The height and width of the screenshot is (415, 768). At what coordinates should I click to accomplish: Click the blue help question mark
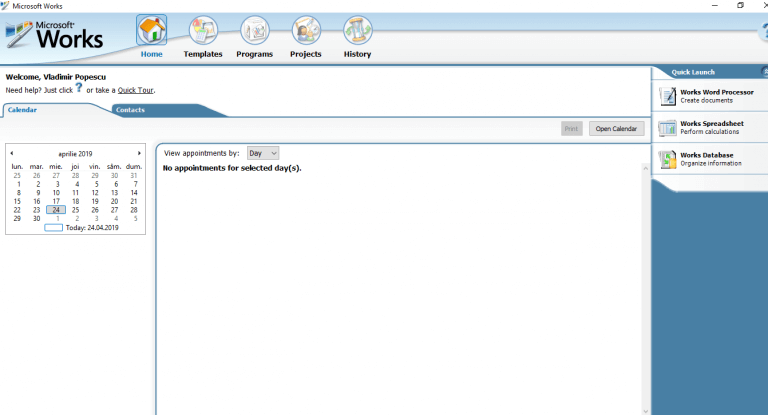point(79,88)
